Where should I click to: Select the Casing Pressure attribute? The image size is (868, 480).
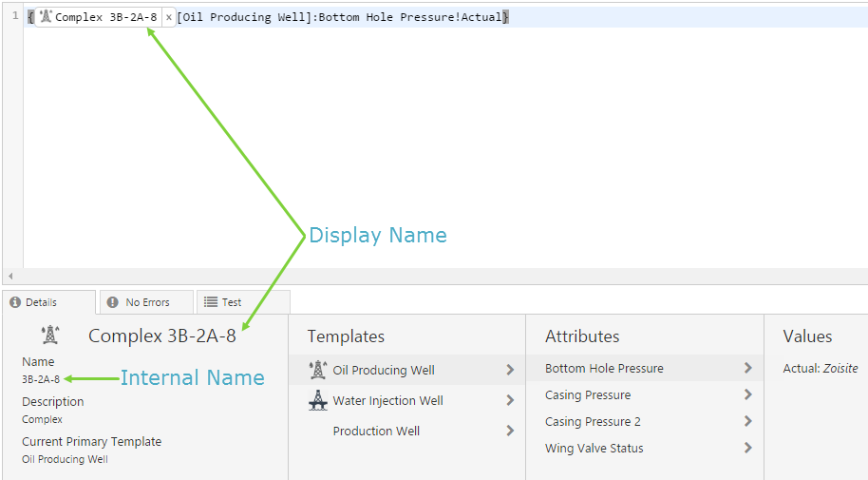[587, 394]
